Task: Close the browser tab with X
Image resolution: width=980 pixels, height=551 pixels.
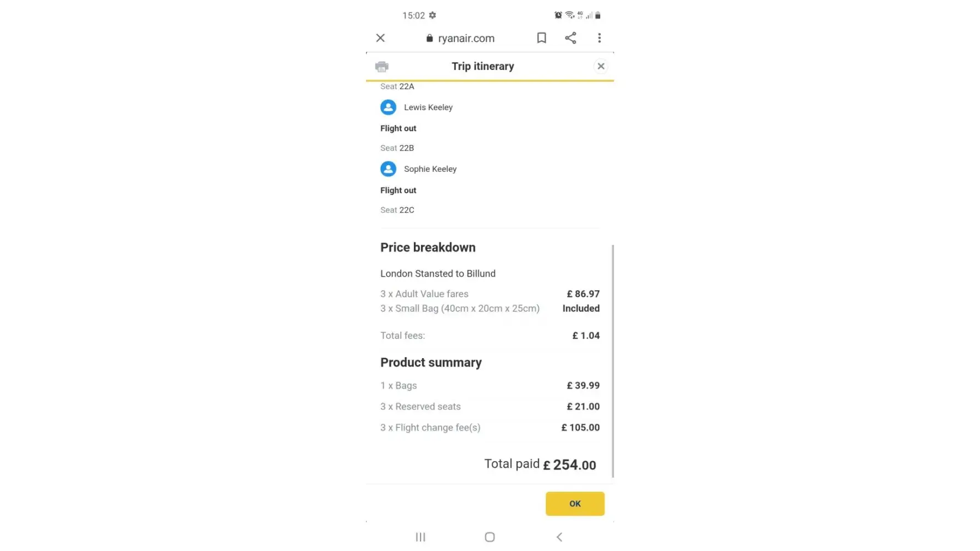Action: click(x=380, y=38)
